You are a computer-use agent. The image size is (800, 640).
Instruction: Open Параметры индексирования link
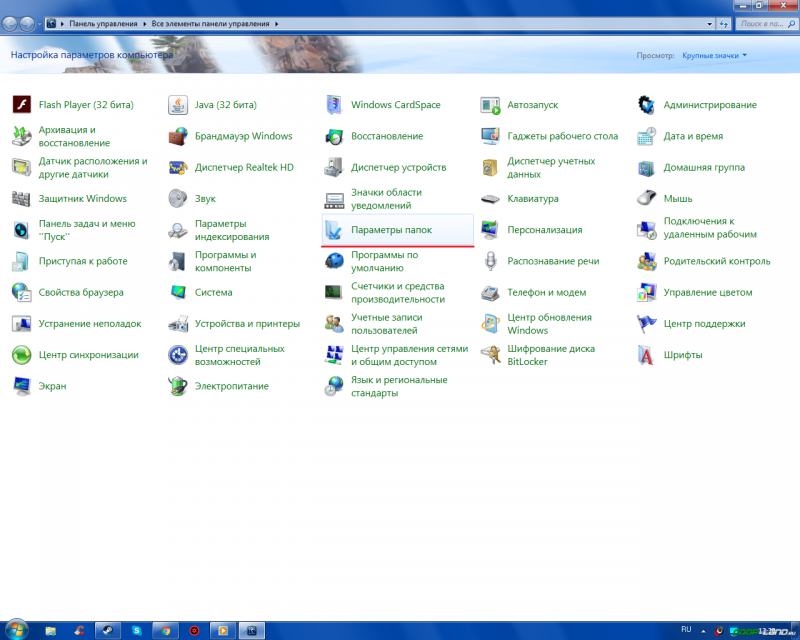(x=232, y=230)
